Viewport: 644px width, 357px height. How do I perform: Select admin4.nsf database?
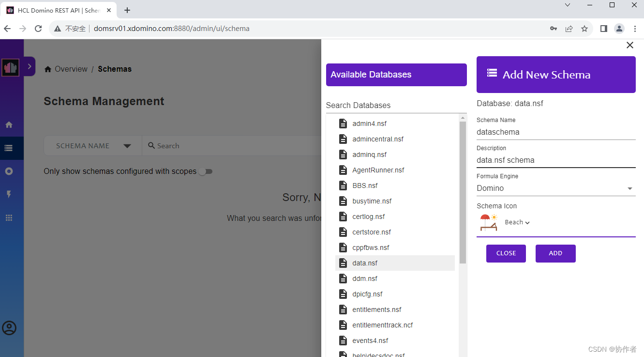[395, 124]
